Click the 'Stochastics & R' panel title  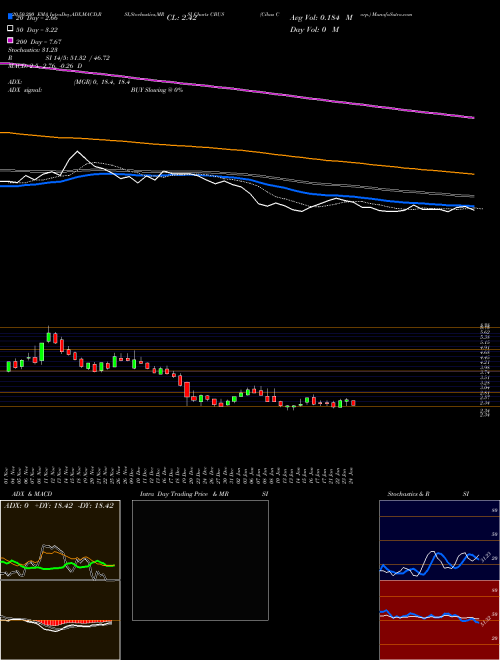coord(408,494)
